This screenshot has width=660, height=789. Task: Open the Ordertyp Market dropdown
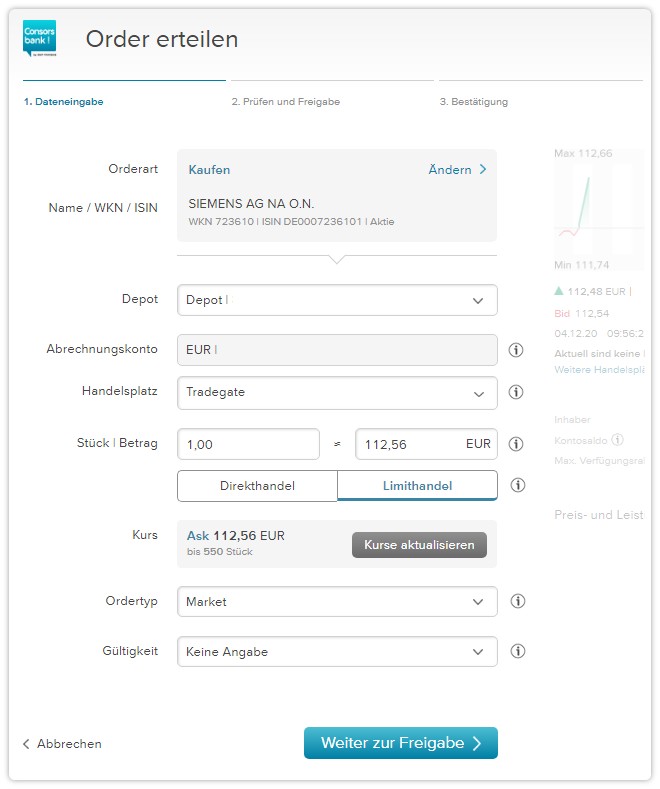(337, 601)
